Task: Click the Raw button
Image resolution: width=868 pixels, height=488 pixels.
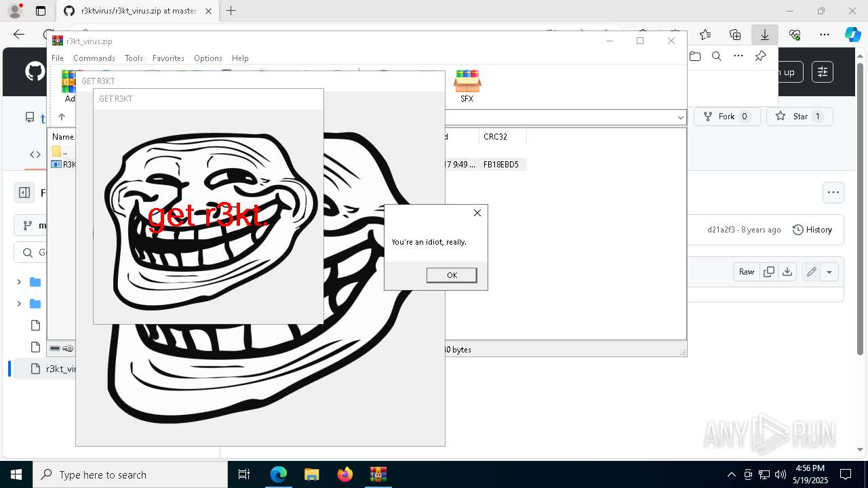Action: click(x=747, y=272)
